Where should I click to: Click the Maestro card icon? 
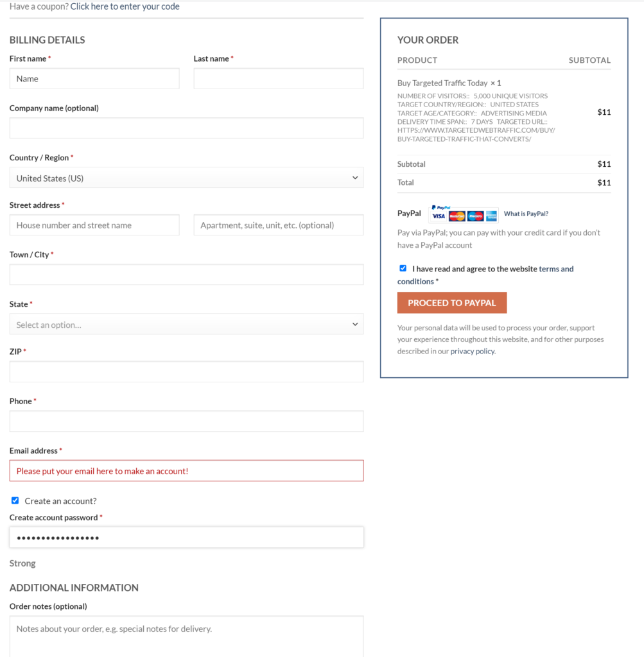click(475, 216)
